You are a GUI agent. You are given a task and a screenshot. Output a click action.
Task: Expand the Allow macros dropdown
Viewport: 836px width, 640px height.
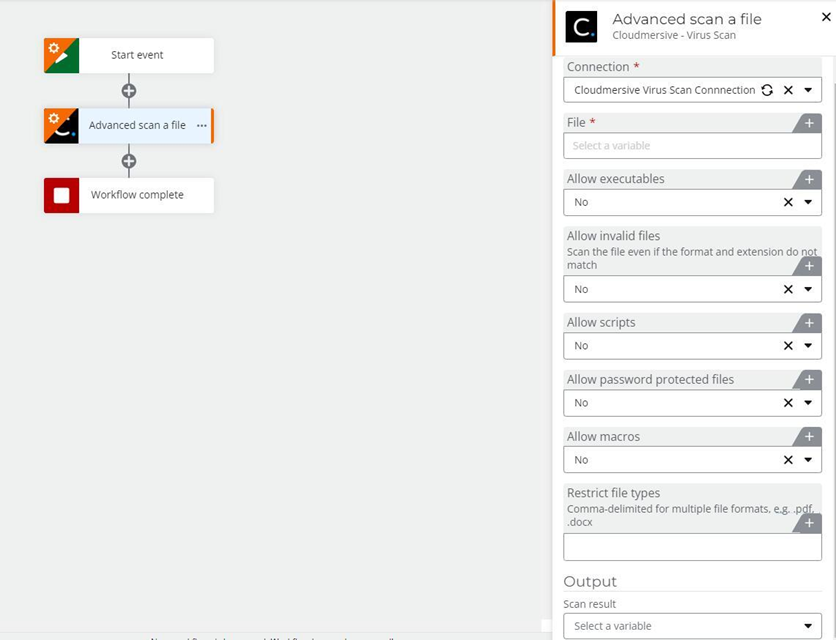coord(808,460)
